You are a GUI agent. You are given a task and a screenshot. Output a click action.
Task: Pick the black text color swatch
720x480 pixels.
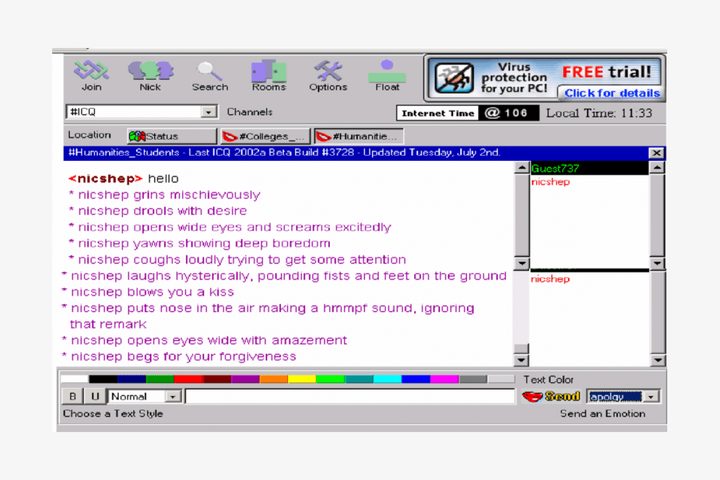coord(103,379)
